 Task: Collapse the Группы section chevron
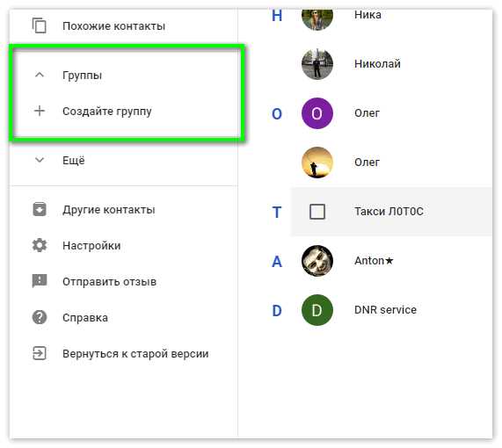(x=40, y=76)
